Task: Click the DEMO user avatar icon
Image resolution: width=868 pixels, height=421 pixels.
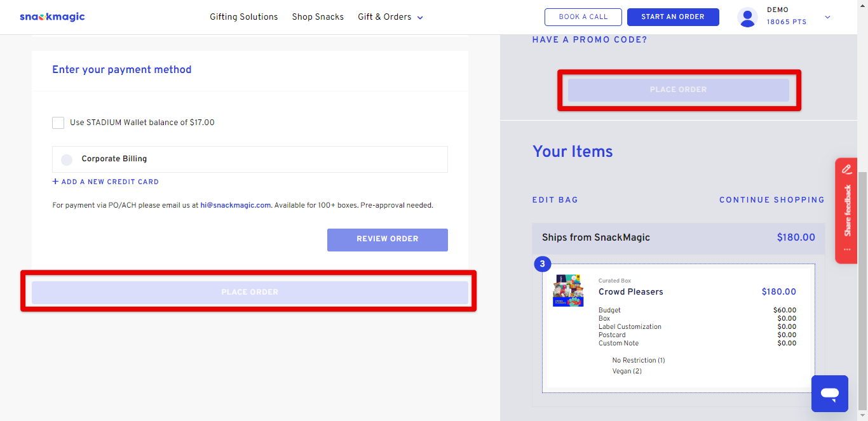Action: pos(748,17)
